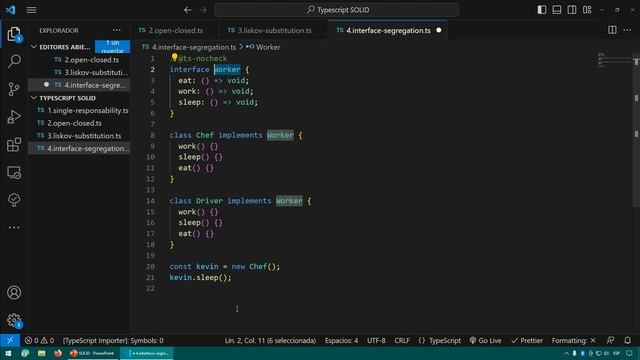Open the tree-shaped activity bar icon

coord(14,200)
